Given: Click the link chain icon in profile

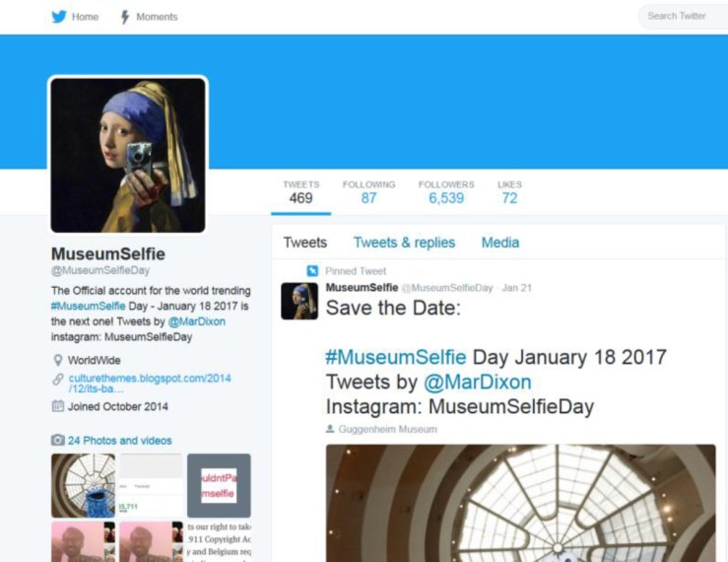Looking at the screenshot, I should click(58, 380).
